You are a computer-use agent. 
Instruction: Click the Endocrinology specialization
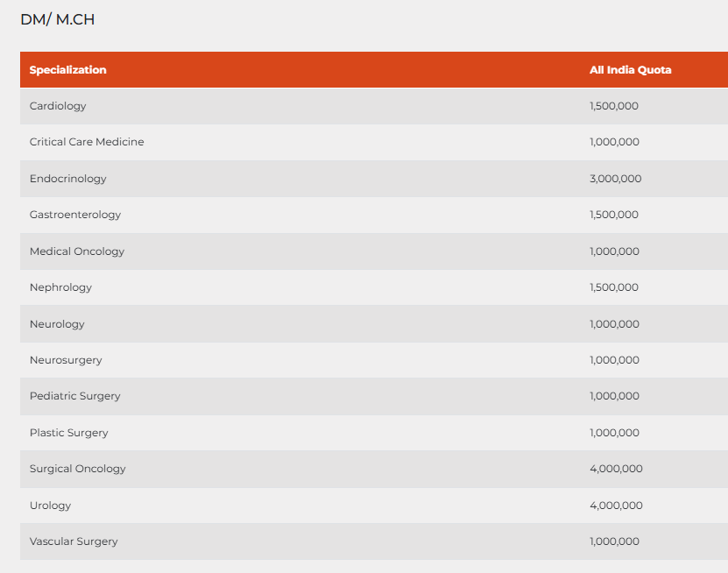[x=67, y=179]
